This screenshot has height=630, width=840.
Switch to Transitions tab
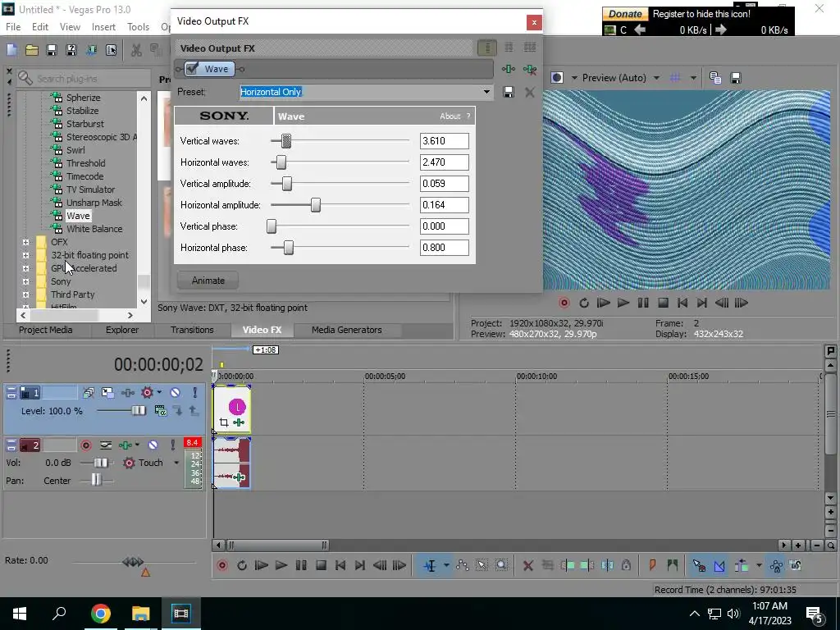[192, 330]
